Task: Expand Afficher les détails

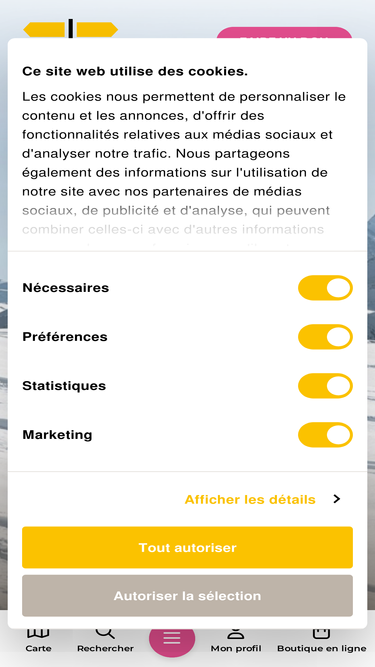Action: 250,499
